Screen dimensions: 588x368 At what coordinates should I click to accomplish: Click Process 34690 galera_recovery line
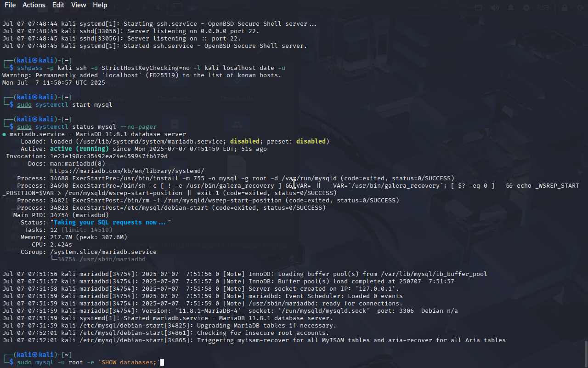pos(291,190)
